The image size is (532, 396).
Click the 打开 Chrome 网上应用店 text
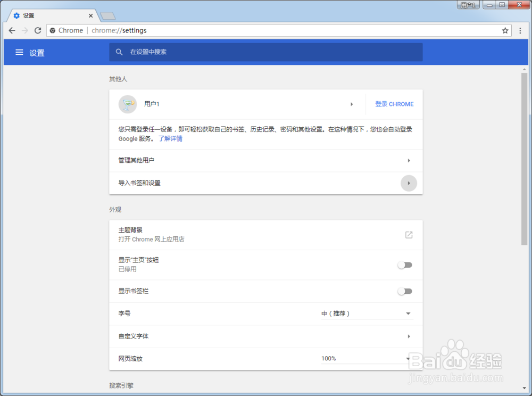[151, 239]
